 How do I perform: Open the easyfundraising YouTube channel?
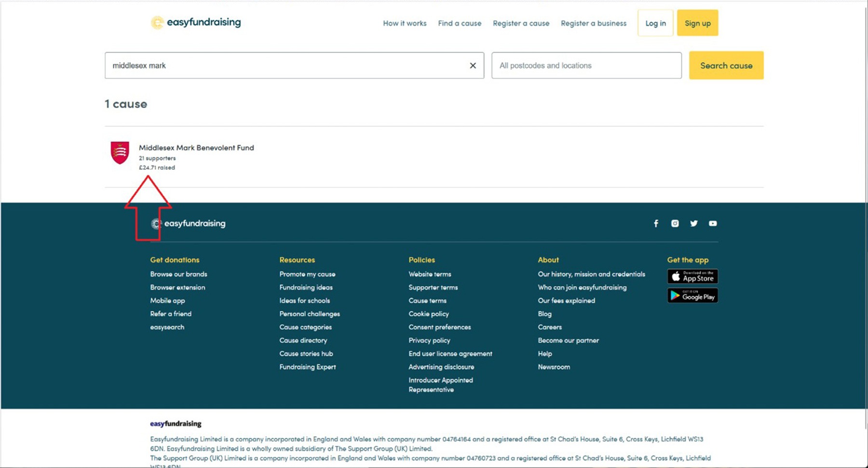coord(713,223)
